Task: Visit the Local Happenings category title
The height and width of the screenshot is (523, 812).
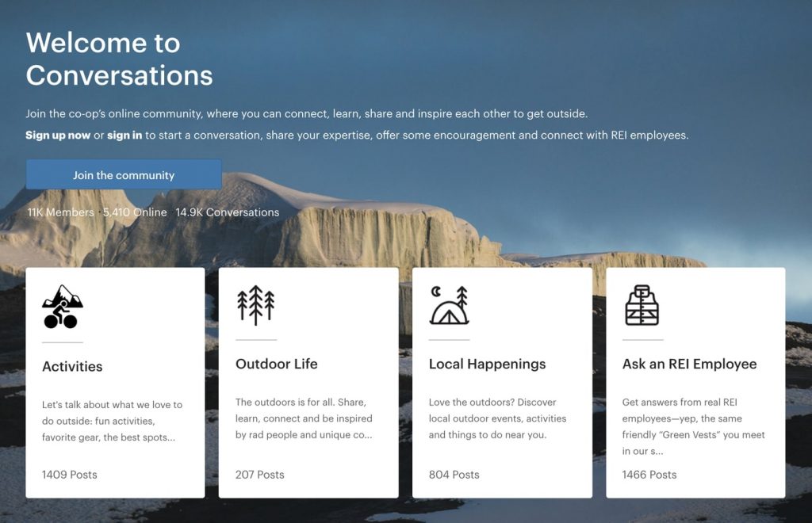Action: [x=488, y=364]
